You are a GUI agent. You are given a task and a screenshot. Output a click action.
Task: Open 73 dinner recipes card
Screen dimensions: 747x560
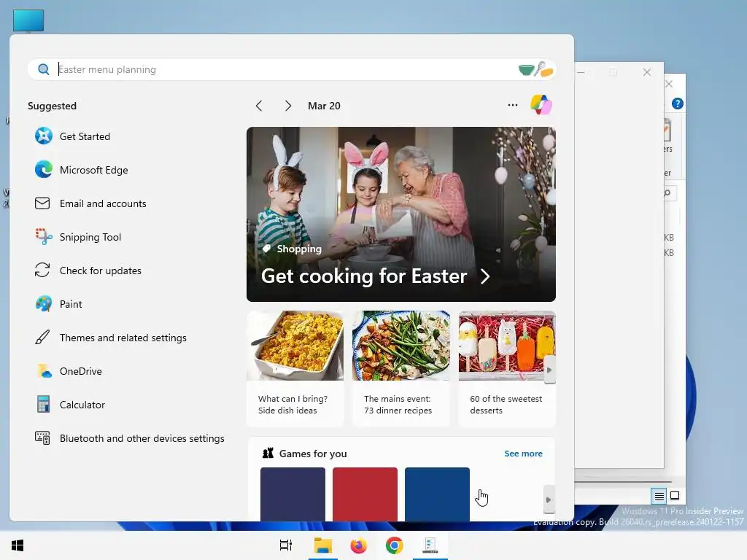(401, 368)
